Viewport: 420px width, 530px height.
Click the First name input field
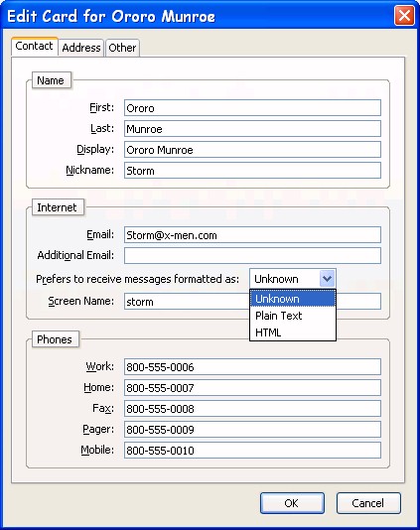252,108
